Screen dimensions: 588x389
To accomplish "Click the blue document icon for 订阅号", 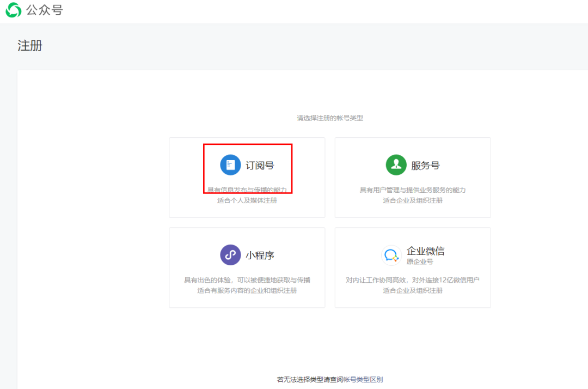I will point(230,165).
